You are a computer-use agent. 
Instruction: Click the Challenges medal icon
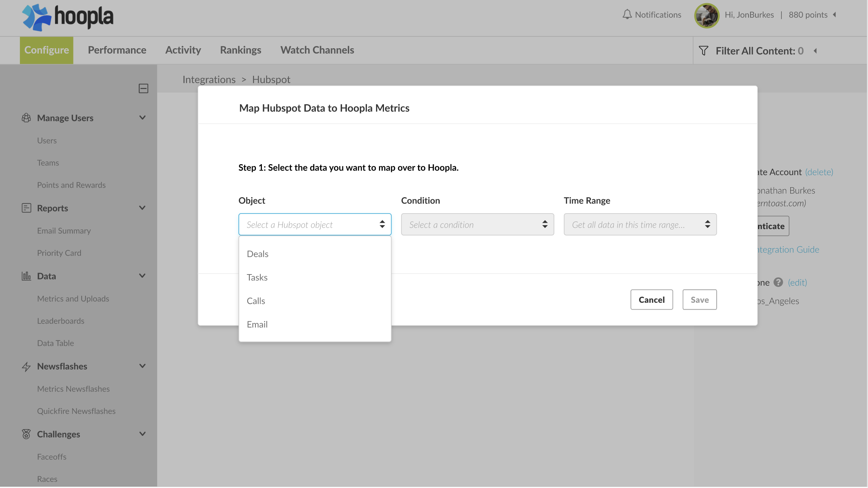tap(26, 434)
